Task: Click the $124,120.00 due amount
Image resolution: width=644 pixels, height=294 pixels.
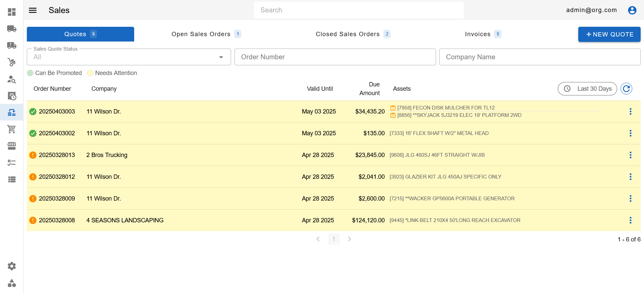Action: [x=368, y=220]
